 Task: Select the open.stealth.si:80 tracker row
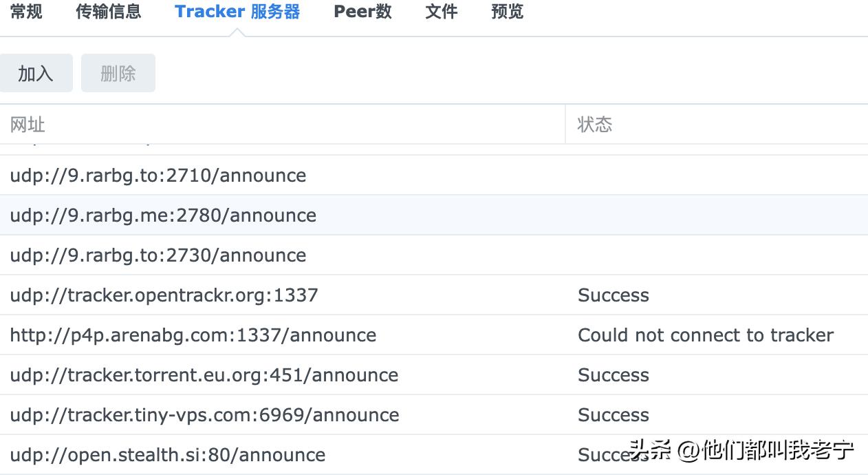click(x=167, y=455)
